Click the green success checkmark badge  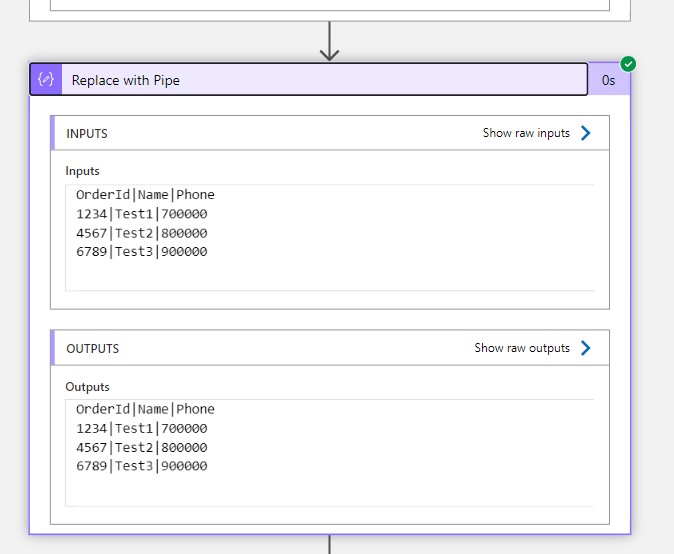(628, 65)
